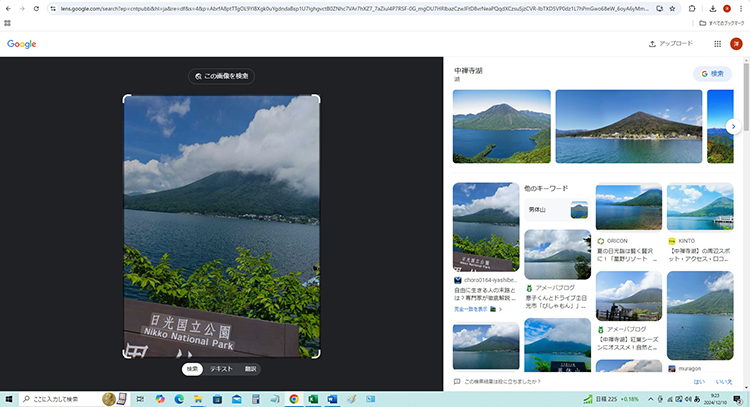The image size is (750, 407).
Task: Open the Google apps grid icon
Action: pyautogui.click(x=717, y=44)
